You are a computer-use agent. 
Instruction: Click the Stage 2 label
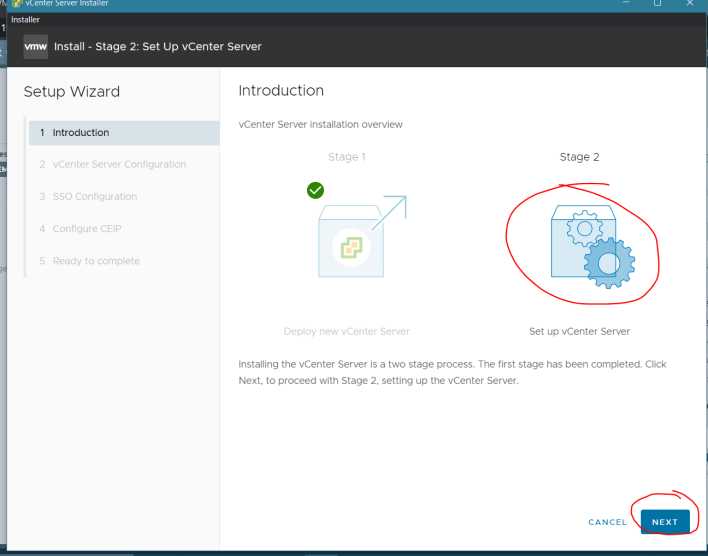click(x=579, y=157)
